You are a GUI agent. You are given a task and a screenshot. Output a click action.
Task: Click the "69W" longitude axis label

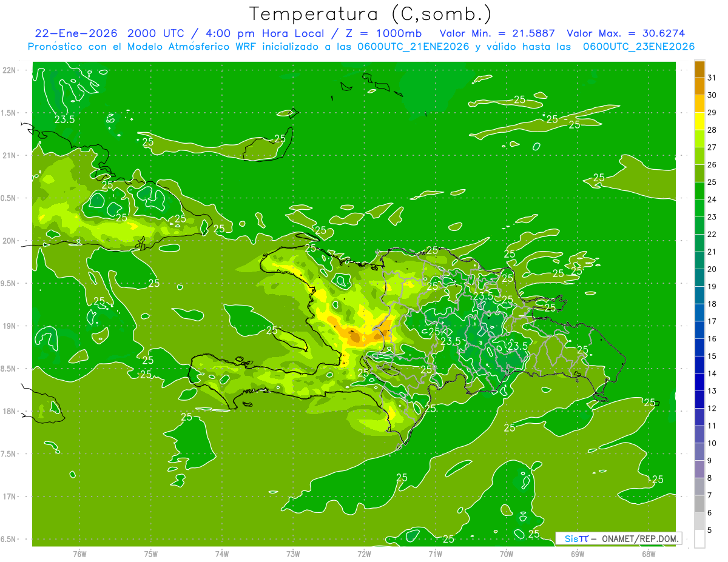coord(578,554)
